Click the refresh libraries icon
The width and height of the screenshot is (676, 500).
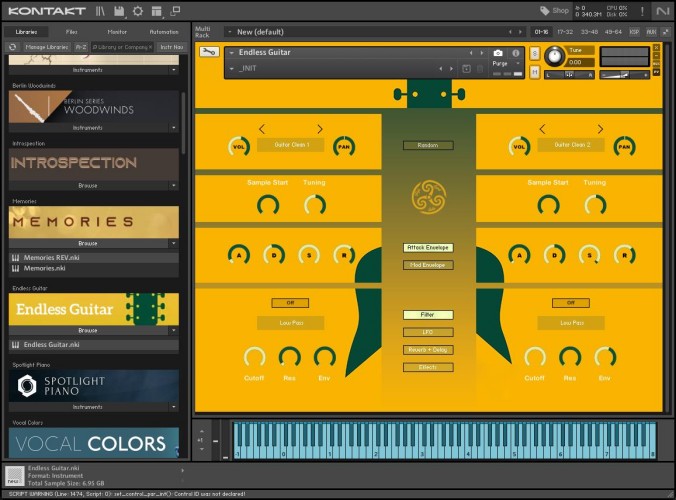coord(13,47)
